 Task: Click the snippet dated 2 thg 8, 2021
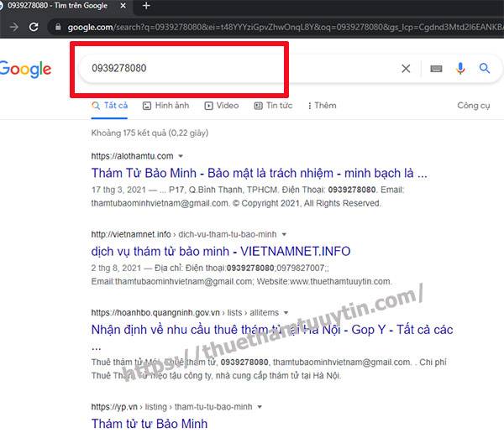click(x=242, y=274)
